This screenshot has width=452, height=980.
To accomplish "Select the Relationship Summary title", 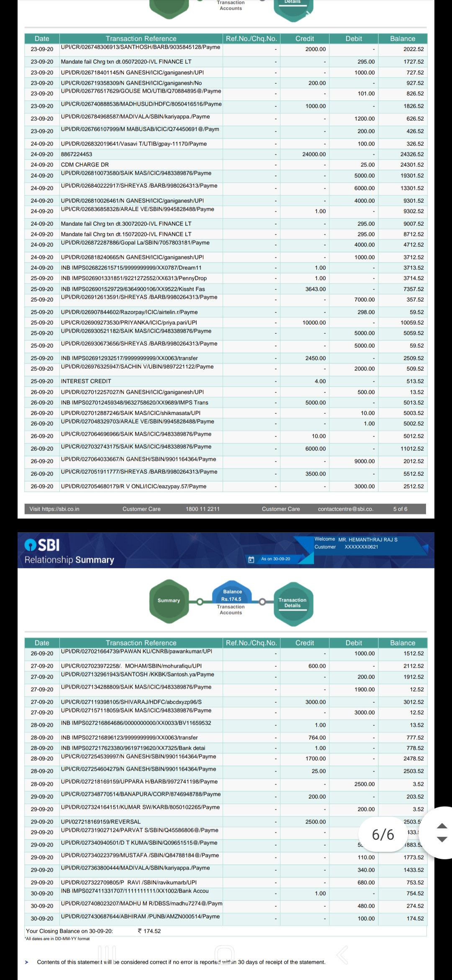I will (x=69, y=560).
